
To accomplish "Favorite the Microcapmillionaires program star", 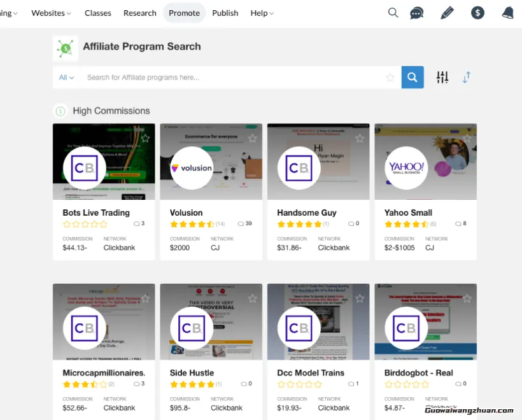I will pyautogui.click(x=145, y=298).
